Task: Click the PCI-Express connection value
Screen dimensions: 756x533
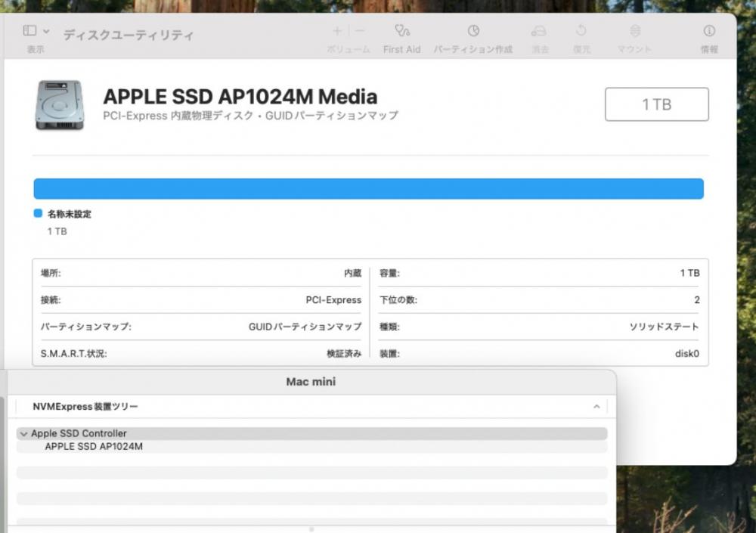Action: [x=333, y=300]
